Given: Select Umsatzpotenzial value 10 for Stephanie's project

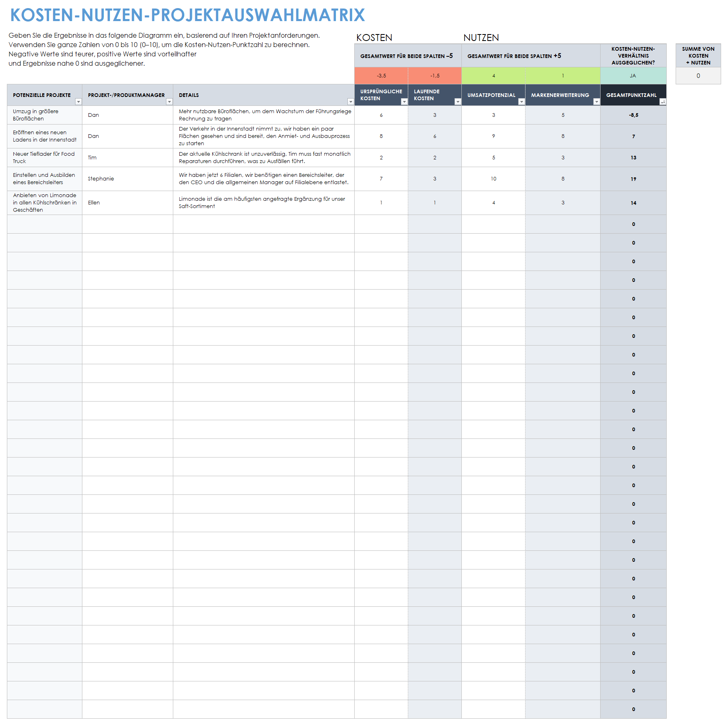Looking at the screenshot, I should pyautogui.click(x=493, y=179).
